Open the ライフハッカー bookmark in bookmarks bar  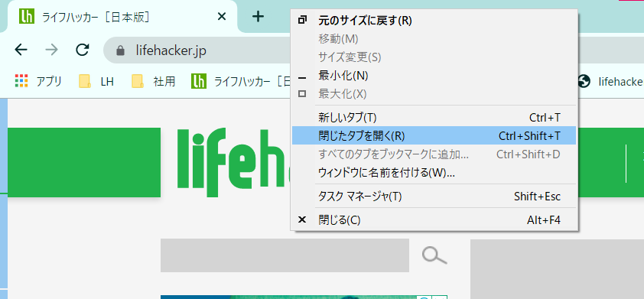click(x=240, y=81)
